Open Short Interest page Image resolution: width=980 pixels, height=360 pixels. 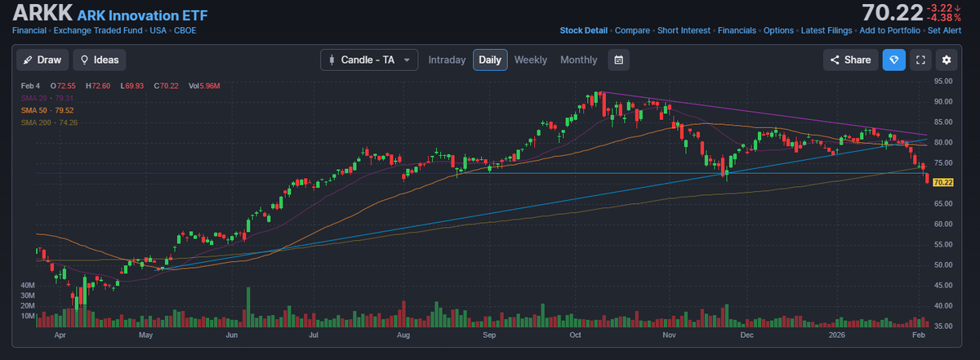pos(684,30)
